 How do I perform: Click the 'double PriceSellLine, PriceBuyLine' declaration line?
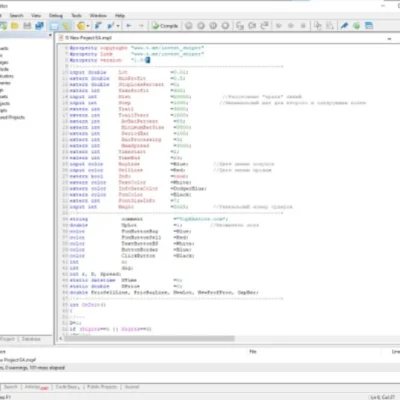[164, 292]
